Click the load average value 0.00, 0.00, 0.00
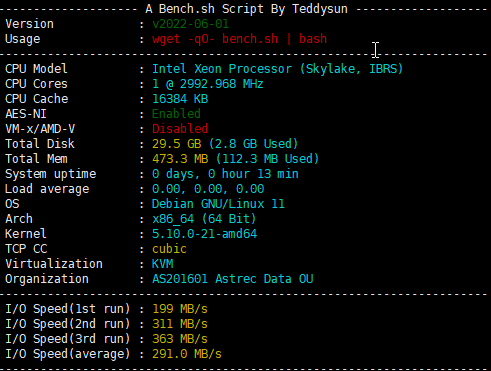 point(208,189)
